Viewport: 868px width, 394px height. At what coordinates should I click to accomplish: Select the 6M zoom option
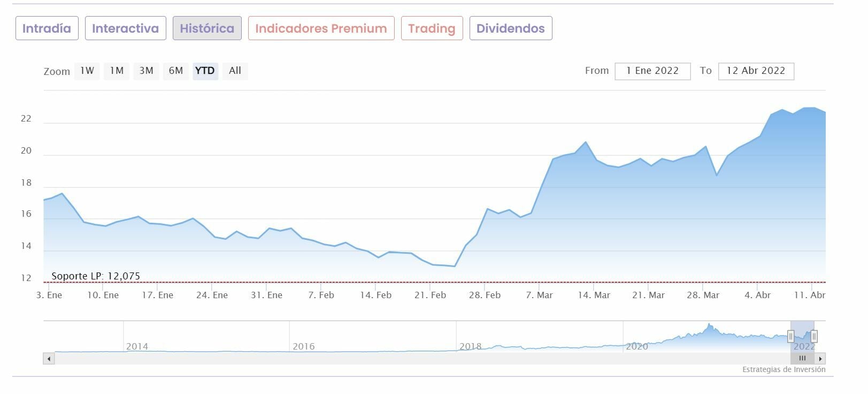tap(176, 71)
